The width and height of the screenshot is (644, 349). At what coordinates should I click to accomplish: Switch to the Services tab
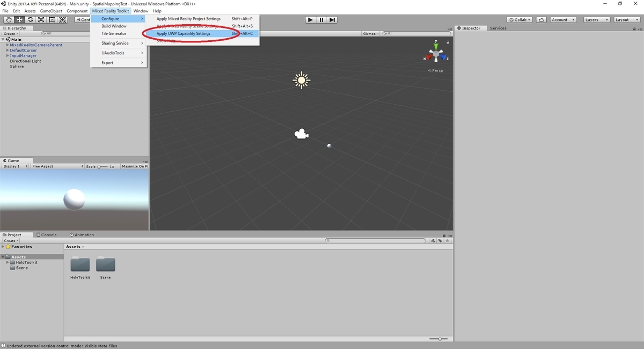498,28
